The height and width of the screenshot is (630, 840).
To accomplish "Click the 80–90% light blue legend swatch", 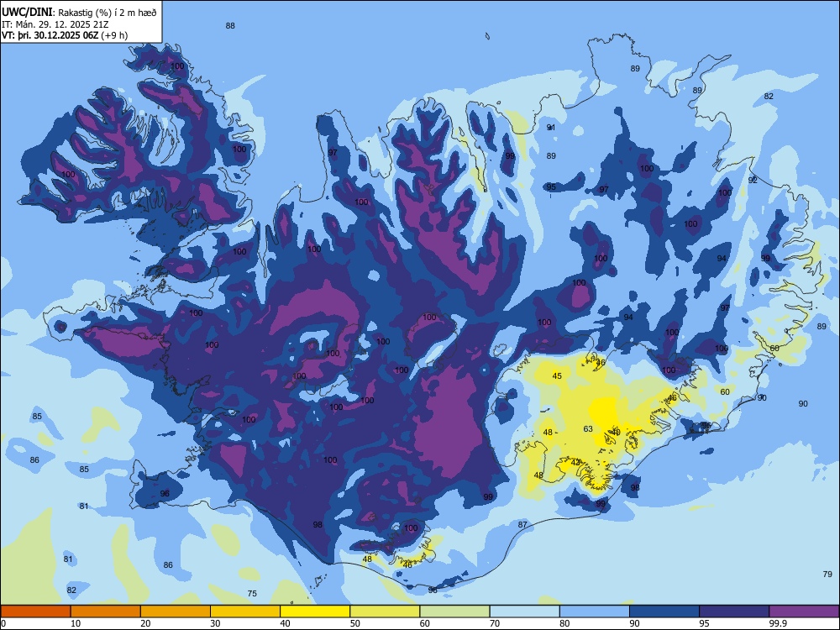I will coord(595,612).
